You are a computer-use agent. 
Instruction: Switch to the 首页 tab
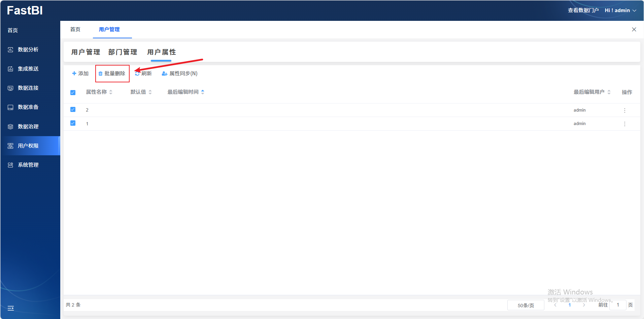pyautogui.click(x=75, y=30)
